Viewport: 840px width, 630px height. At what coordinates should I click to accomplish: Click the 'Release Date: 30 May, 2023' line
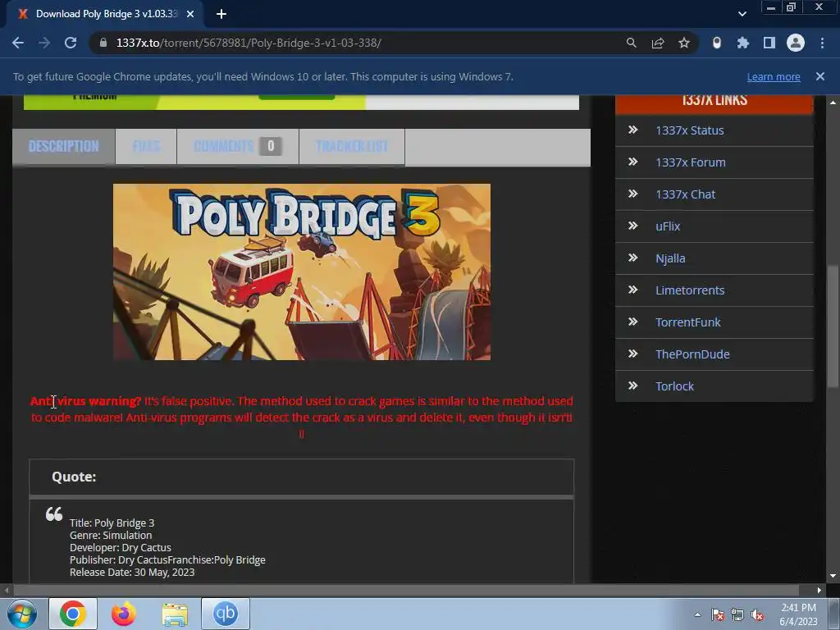click(x=132, y=572)
